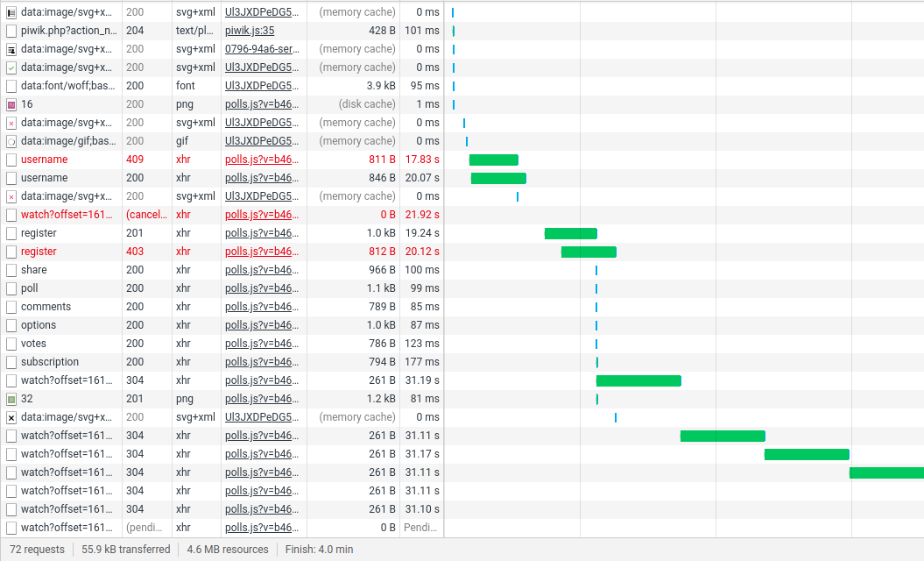Click the 204 status code cell
Image resolution: width=924 pixels, height=561 pixels.
(135, 31)
